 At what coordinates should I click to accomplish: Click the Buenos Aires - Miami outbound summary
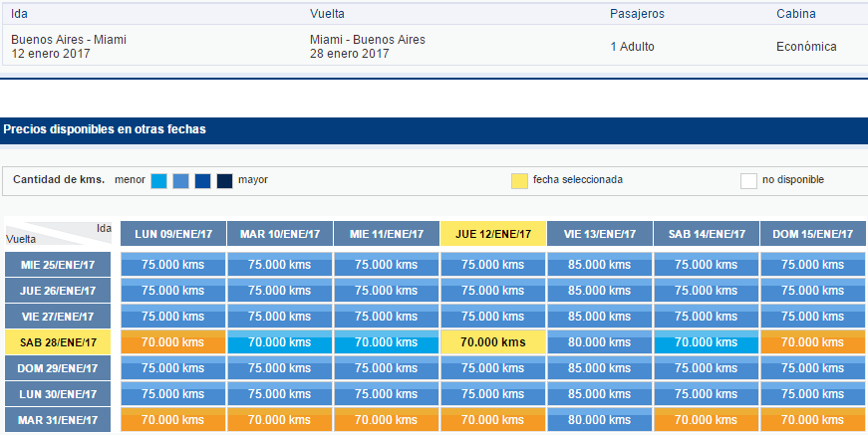click(69, 47)
